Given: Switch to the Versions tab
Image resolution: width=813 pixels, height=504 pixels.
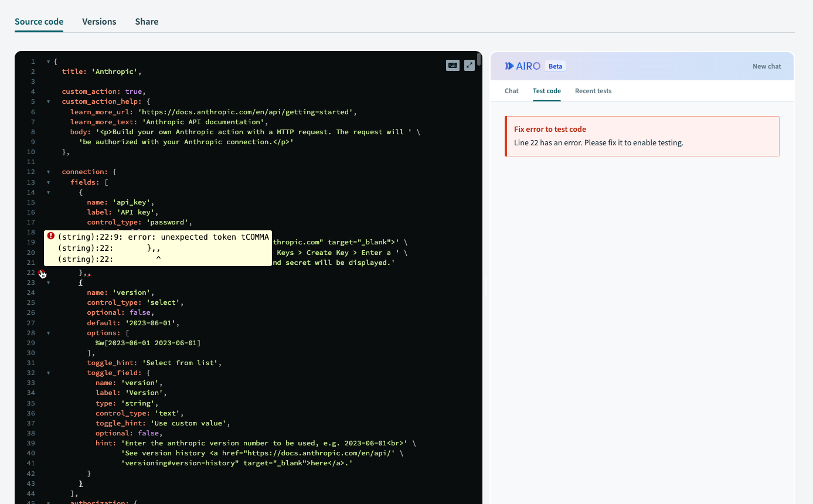Looking at the screenshot, I should pos(99,22).
